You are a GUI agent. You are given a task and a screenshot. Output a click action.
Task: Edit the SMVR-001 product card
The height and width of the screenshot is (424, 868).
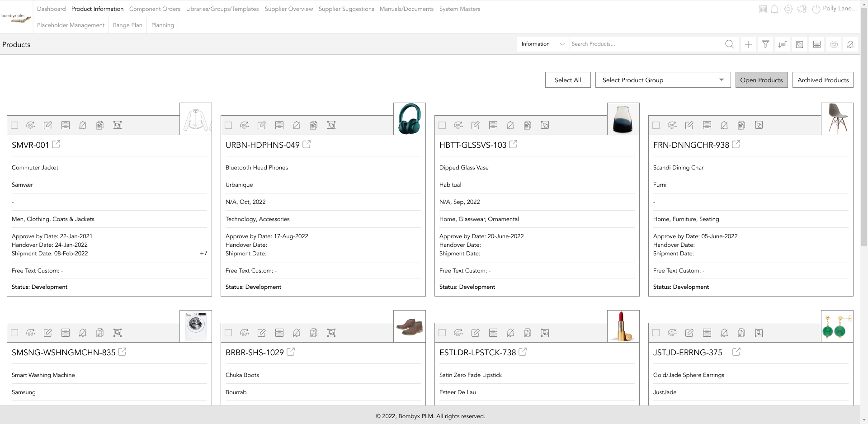48,125
